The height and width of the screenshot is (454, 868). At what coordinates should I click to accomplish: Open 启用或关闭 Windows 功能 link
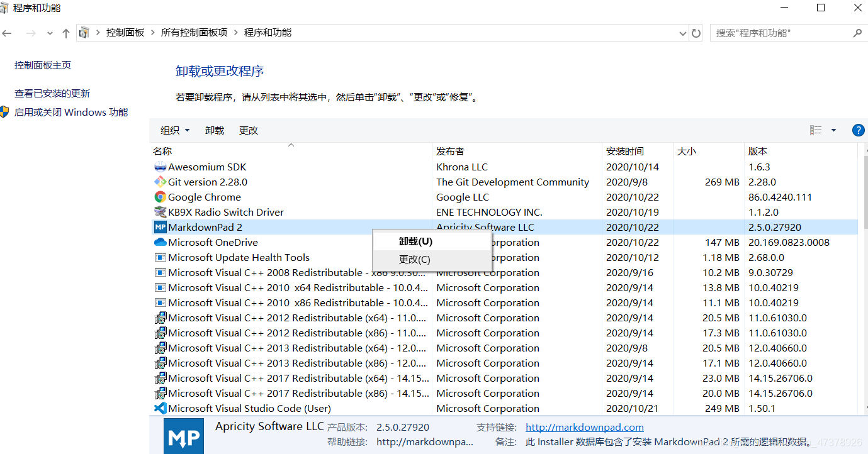71,112
